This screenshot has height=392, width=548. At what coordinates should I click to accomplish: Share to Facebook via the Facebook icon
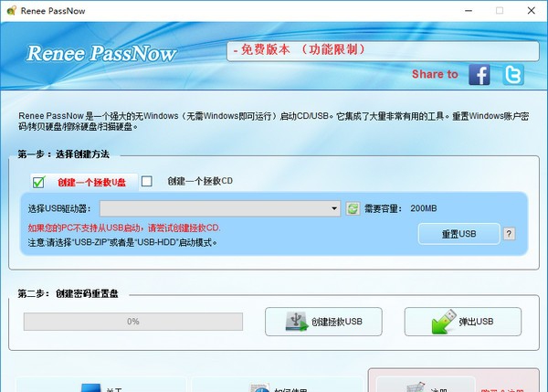479,75
